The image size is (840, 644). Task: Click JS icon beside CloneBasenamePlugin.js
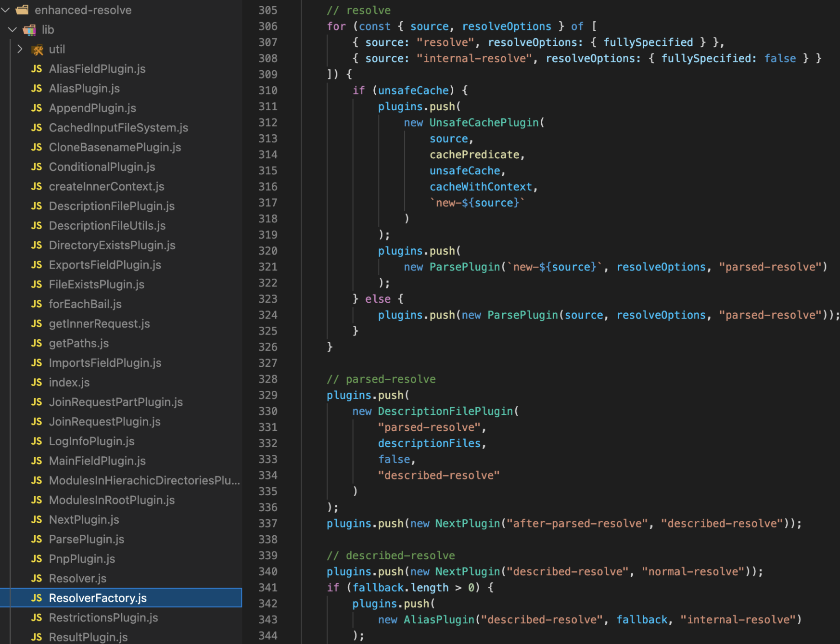(37, 147)
